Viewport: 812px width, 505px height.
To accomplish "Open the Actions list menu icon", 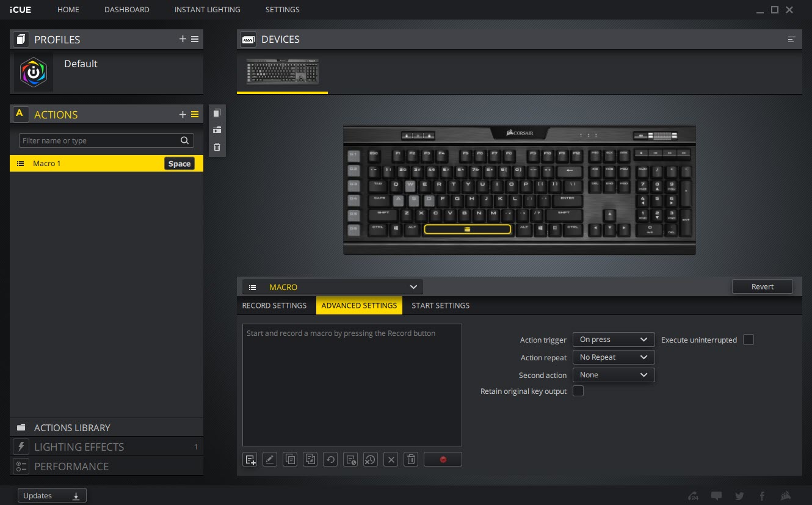I will coord(195,114).
